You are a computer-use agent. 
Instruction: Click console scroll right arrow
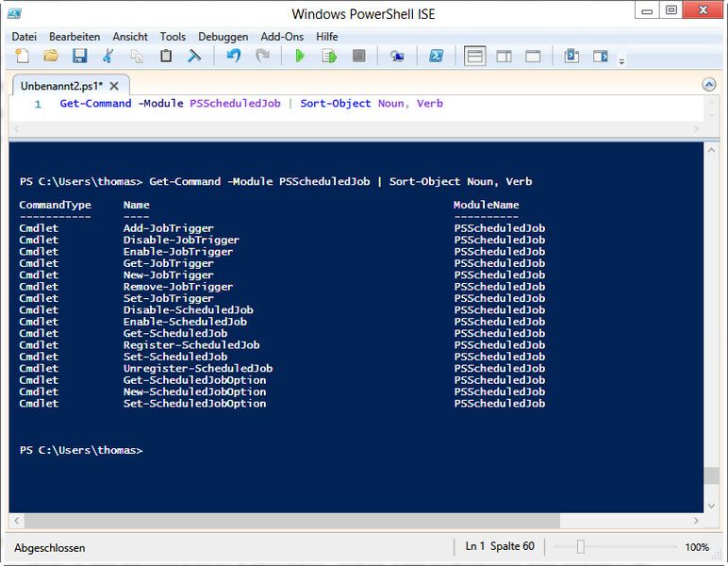[x=696, y=521]
